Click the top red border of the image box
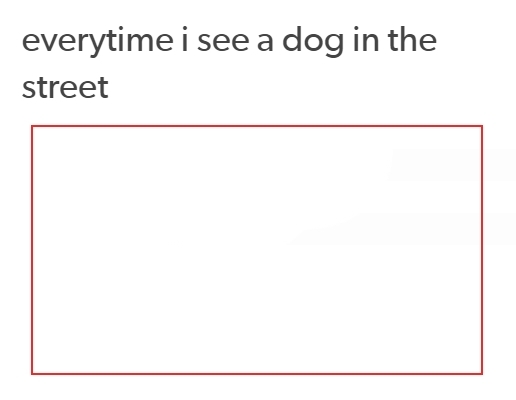Screen dimensions: 516x400 pos(257,126)
